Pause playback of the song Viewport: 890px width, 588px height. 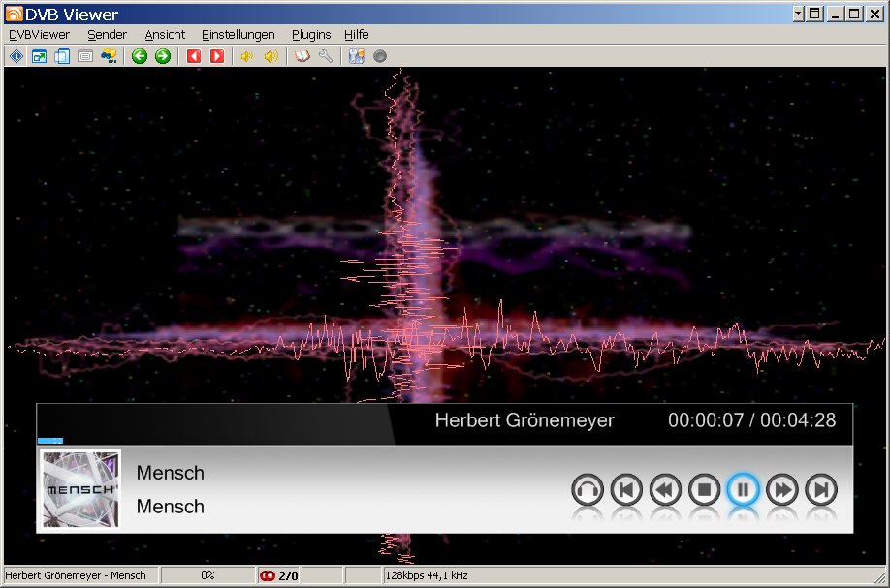point(743,490)
